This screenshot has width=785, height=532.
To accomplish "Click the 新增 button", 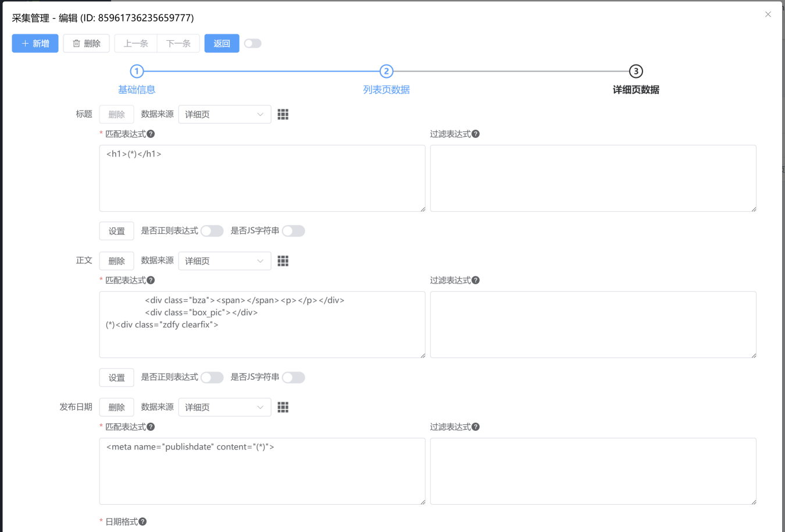I will pos(35,44).
